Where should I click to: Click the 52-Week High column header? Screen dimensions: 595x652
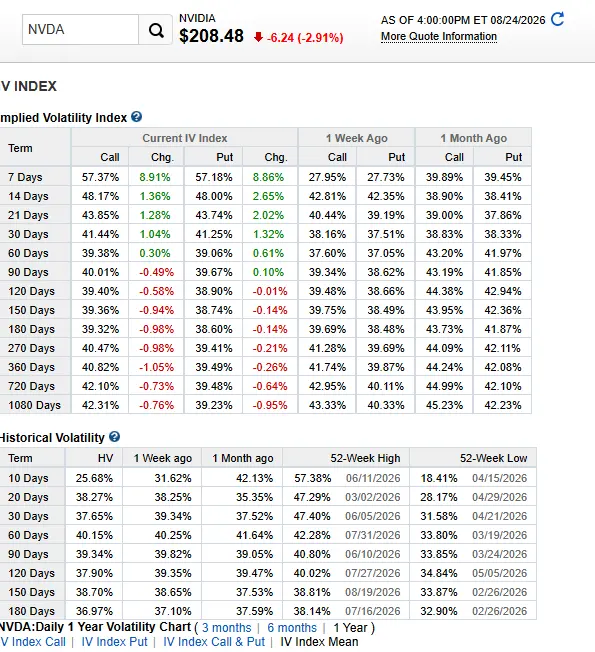(x=365, y=458)
